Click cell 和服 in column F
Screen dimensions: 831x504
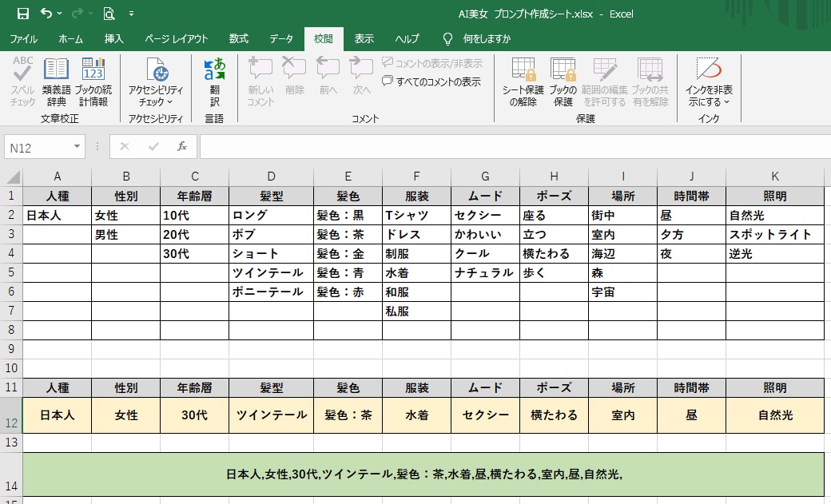point(416,292)
